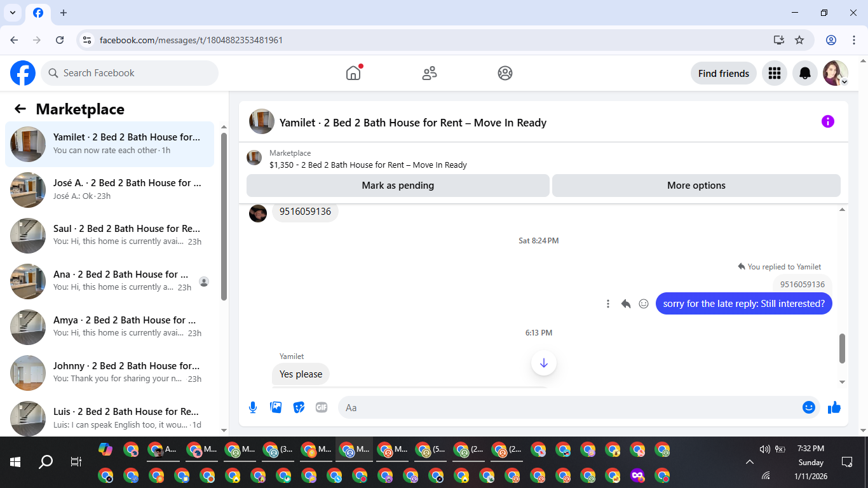Open Chrome profile icon
This screenshot has width=868, height=488.
tap(831, 40)
